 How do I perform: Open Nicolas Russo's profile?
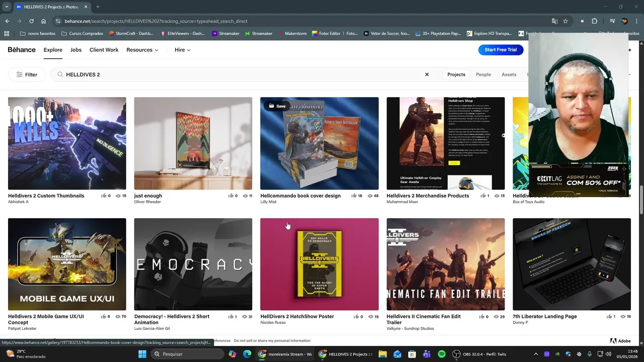coord(273,323)
